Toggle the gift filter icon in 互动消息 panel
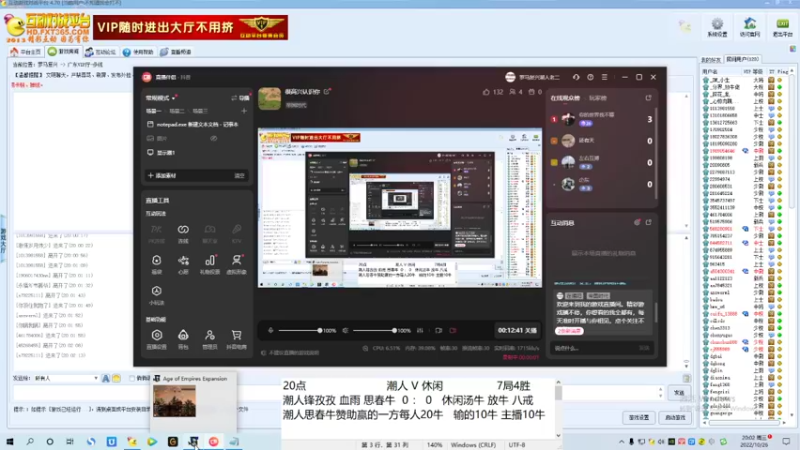Image resolution: width=800 pixels, height=450 pixels. [x=637, y=222]
